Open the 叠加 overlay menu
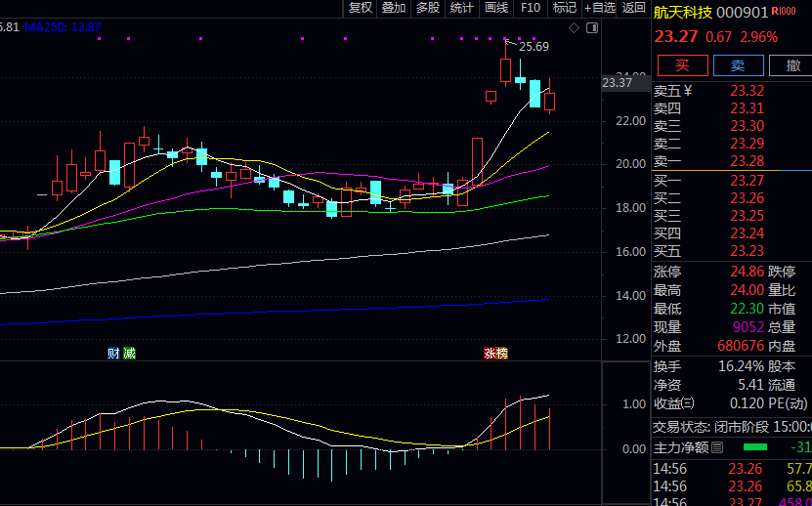Screen dimensions: 812x506 (x=394, y=8)
